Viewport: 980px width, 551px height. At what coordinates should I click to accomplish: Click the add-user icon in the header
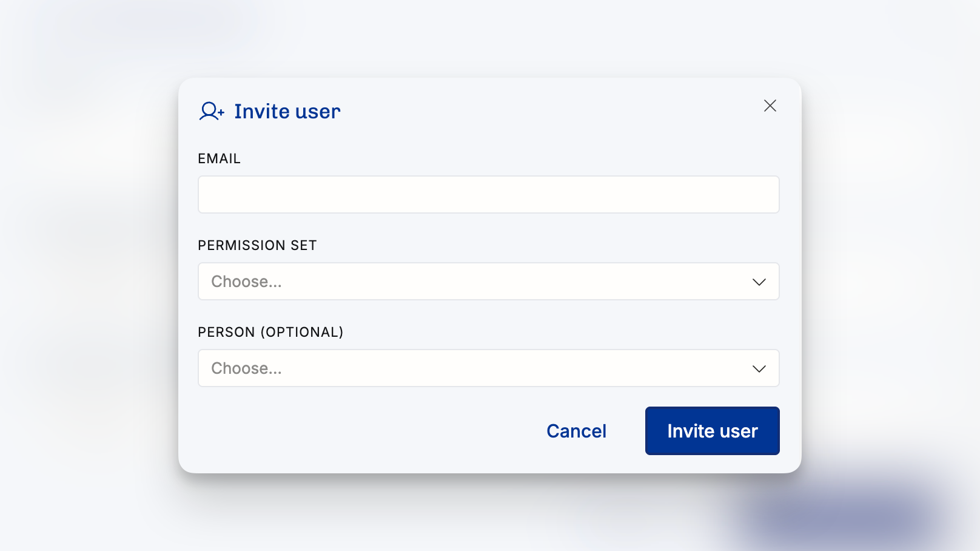(212, 112)
